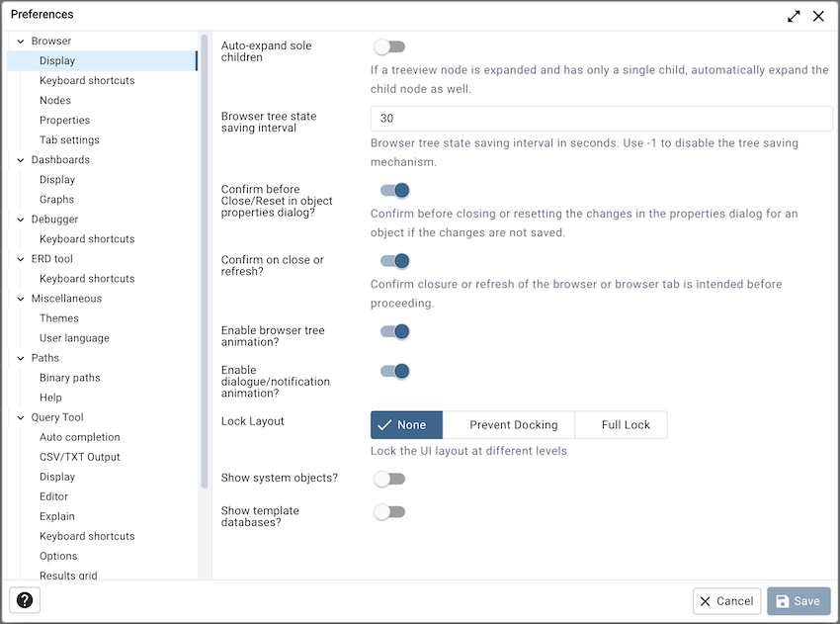This screenshot has width=840, height=624.
Task: Open the Graphs preferences
Action: tap(56, 200)
